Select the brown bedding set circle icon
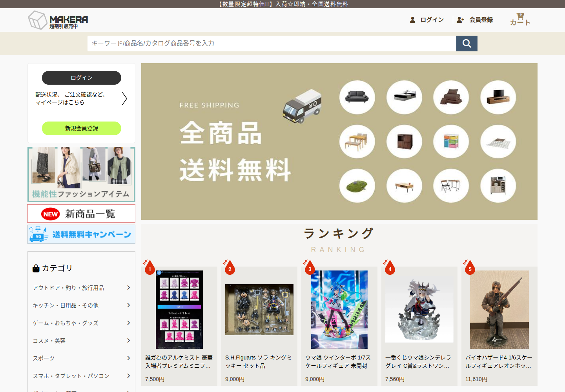This screenshot has height=392, width=565. [451, 97]
